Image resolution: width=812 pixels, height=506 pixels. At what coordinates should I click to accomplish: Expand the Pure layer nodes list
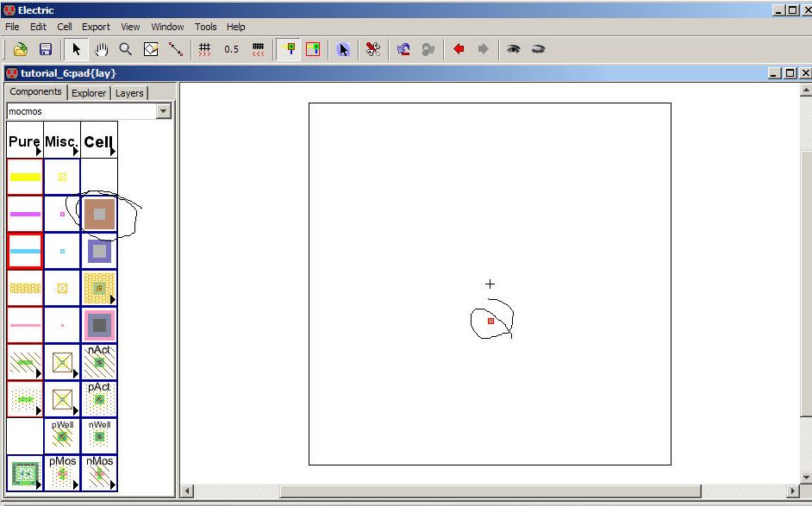tap(25, 141)
